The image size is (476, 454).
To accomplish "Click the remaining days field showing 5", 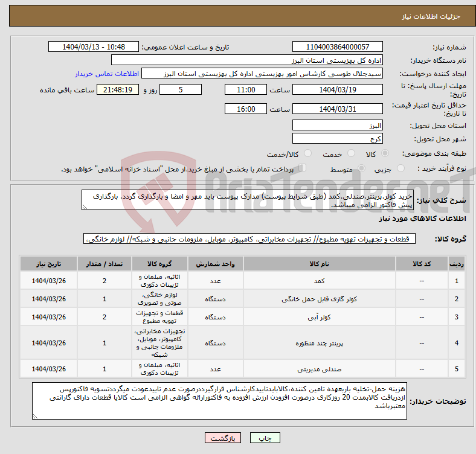I will 181,89.
